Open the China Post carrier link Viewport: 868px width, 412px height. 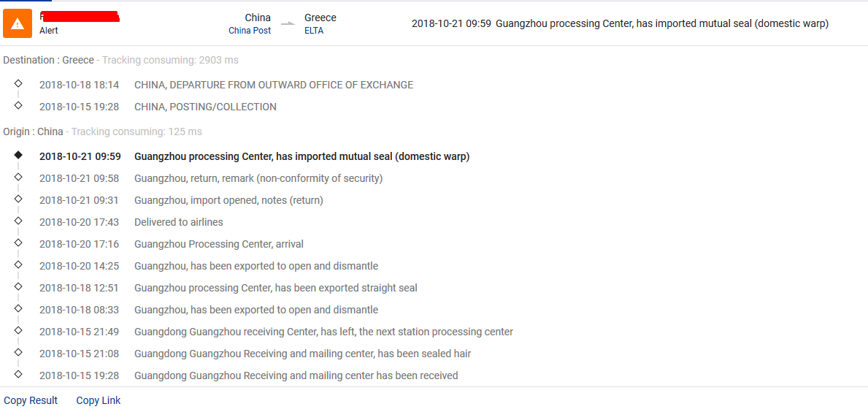click(250, 31)
